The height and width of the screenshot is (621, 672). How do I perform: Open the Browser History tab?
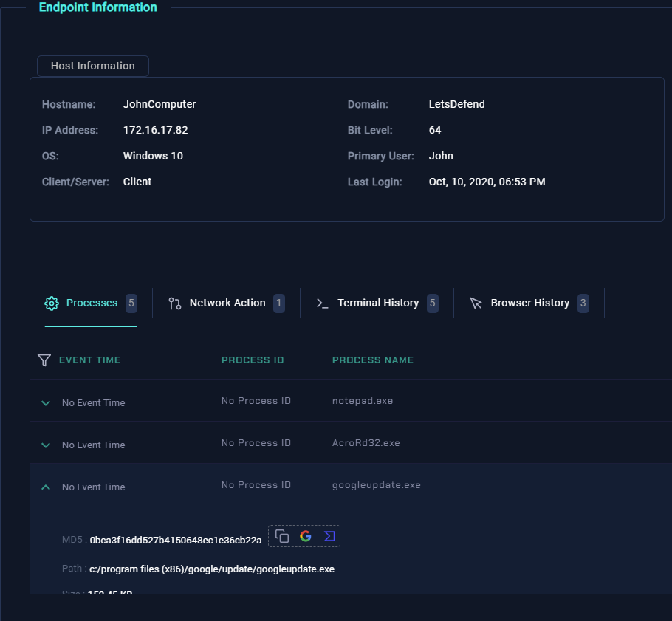[x=529, y=303]
